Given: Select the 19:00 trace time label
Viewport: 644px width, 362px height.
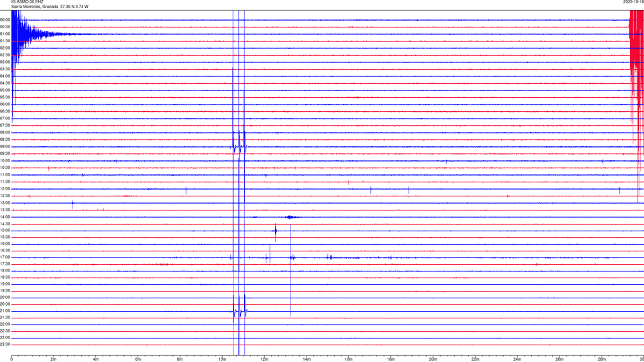Looking at the screenshot, I should (5, 284).
